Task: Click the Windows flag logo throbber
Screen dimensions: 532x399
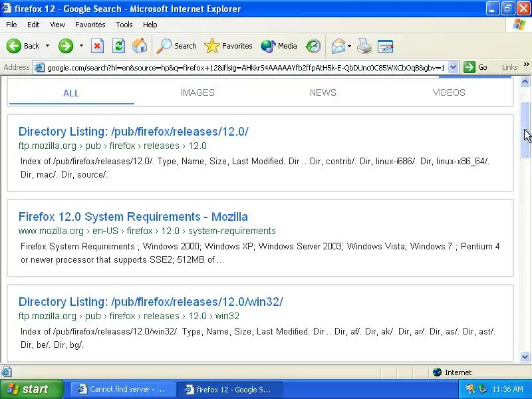Action: (519, 25)
